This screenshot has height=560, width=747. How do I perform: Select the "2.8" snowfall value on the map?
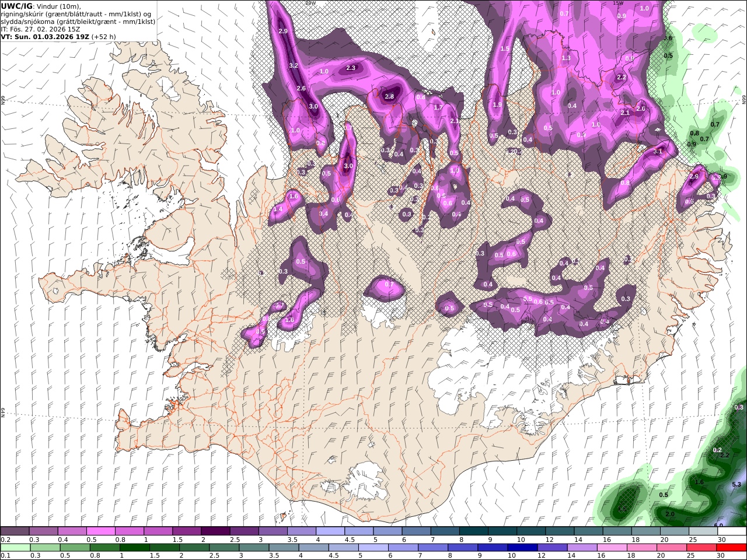click(x=389, y=97)
